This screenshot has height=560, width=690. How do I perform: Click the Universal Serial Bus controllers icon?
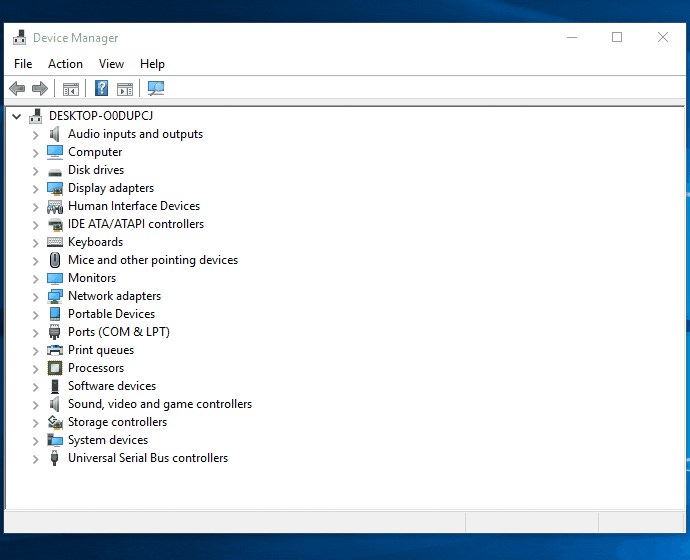point(55,458)
